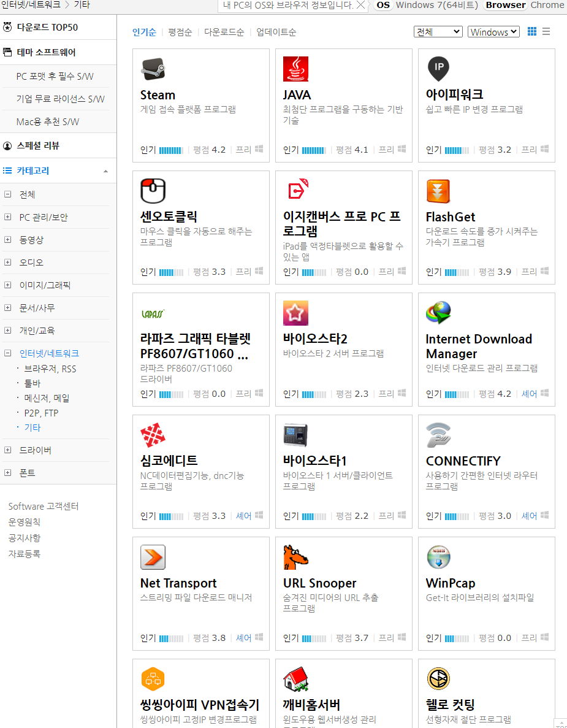Click the 깨비홈서버 house icon
567x728 pixels.
[295, 679]
